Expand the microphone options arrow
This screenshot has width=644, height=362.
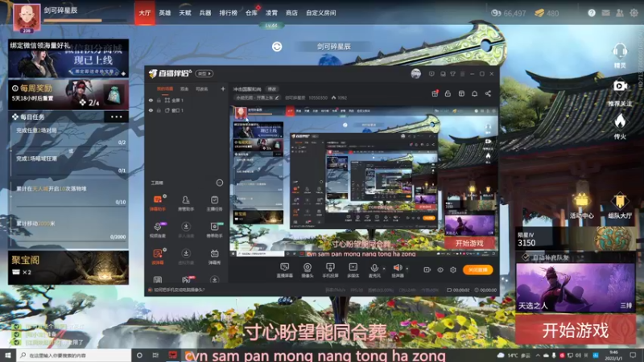384,269
